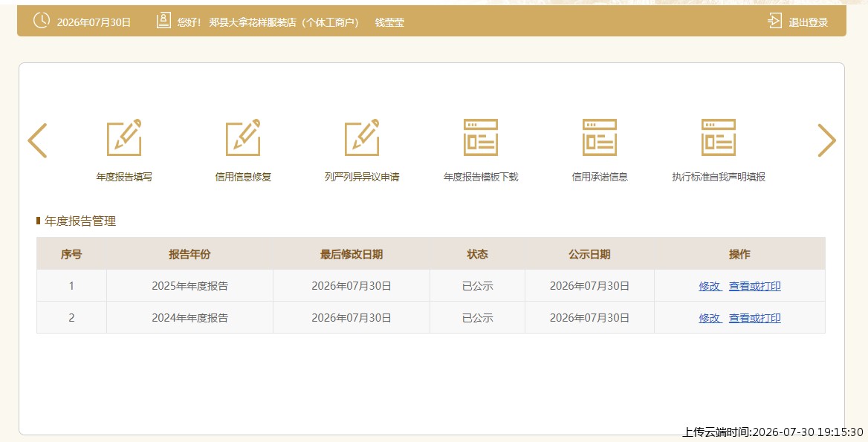The height and width of the screenshot is (442, 868).
Task: Click the 年度报告管理 section heading
Action: (80, 221)
